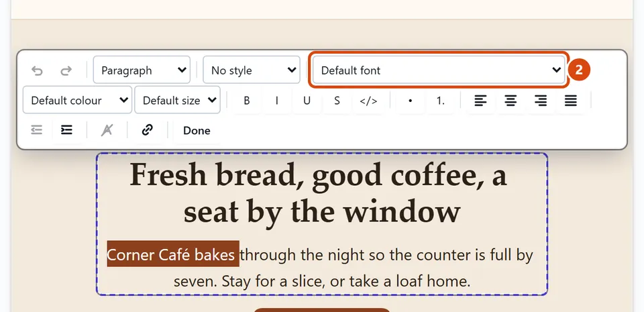Click the text 'seven. Stay for a slice'

(248, 281)
